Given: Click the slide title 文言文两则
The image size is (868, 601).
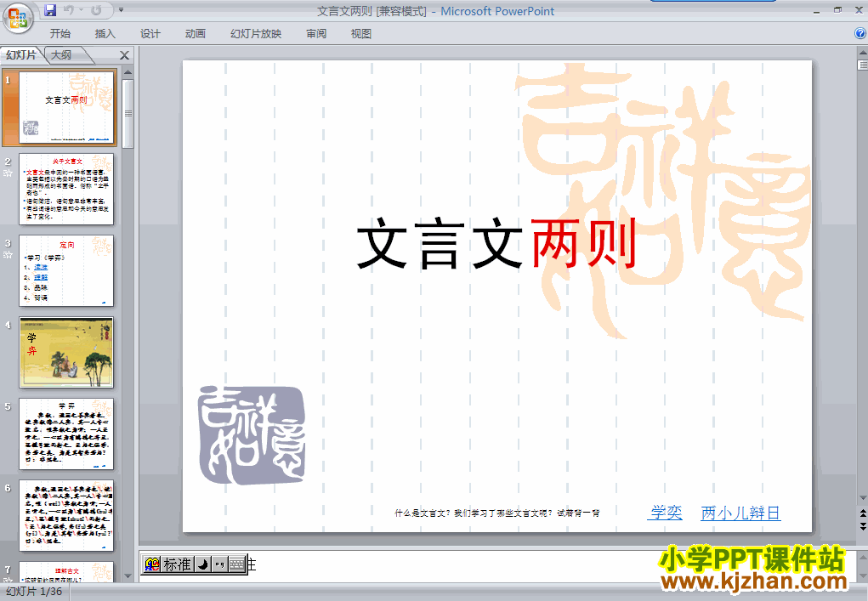Looking at the screenshot, I should tap(496, 243).
